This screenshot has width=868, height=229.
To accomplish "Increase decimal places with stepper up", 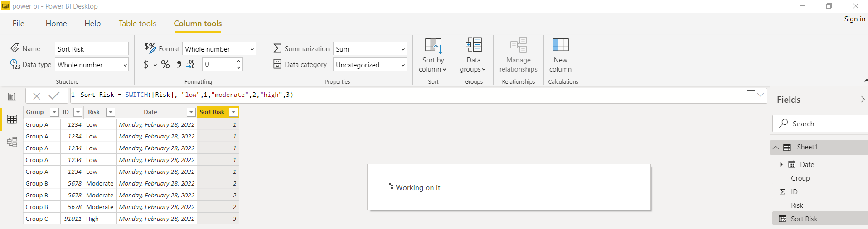I will click(239, 61).
